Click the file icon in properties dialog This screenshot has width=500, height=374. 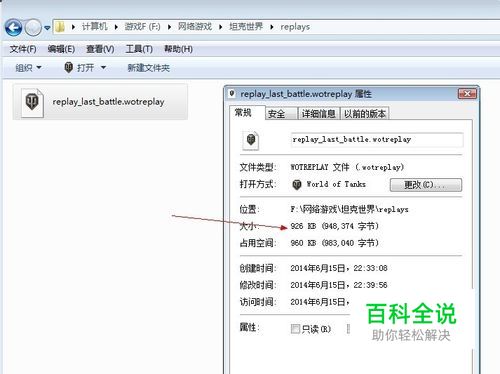pos(251,140)
